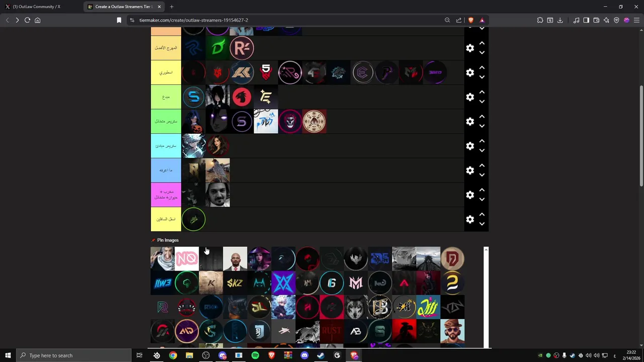Click the Type here to search box
This screenshot has height=362, width=644.
(x=74, y=355)
